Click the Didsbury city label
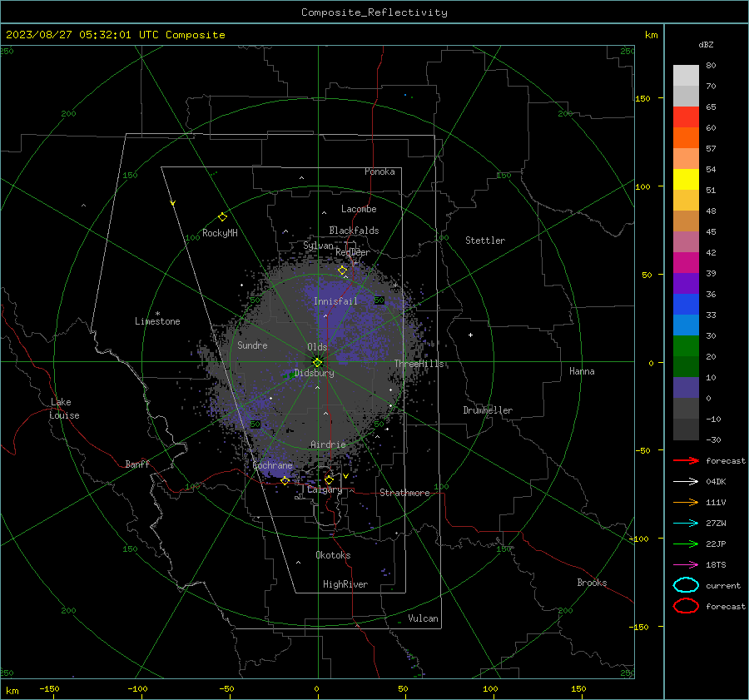 (314, 373)
